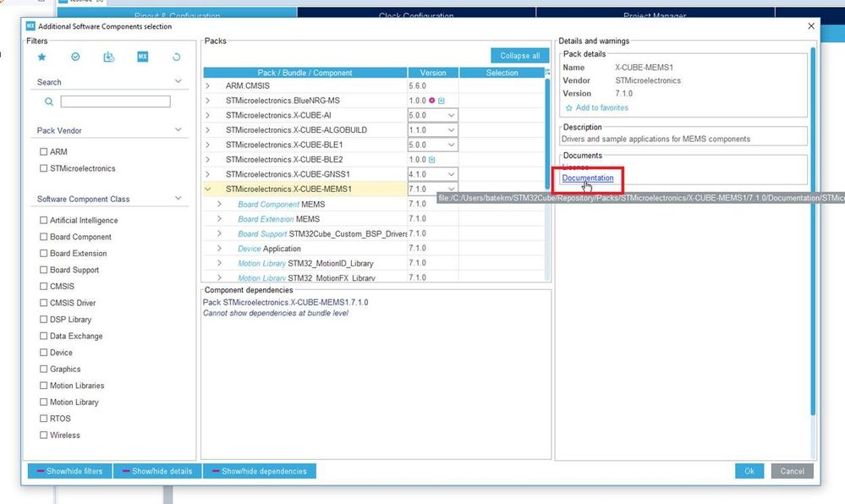This screenshot has width=845, height=504.
Task: Collapse the Search filter section
Action: point(178,81)
